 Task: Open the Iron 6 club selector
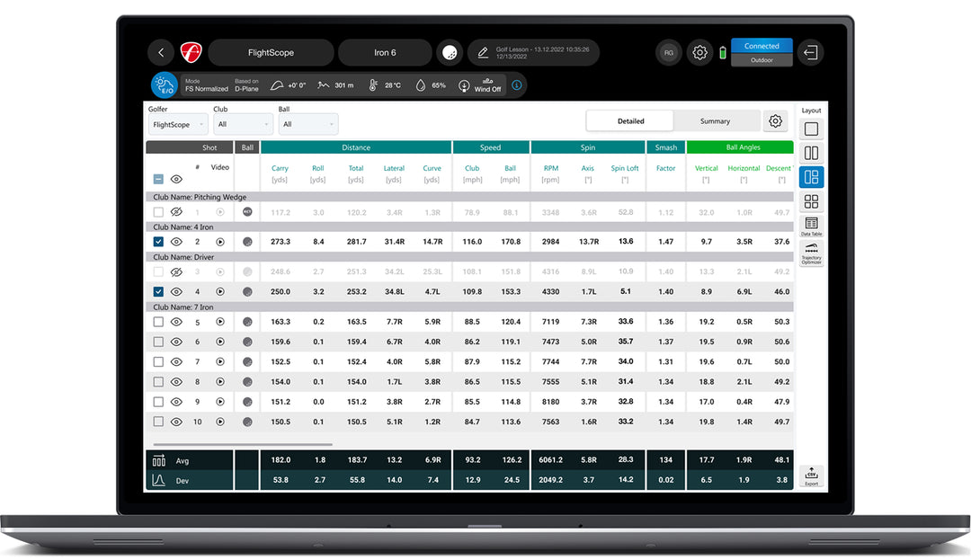pos(385,53)
